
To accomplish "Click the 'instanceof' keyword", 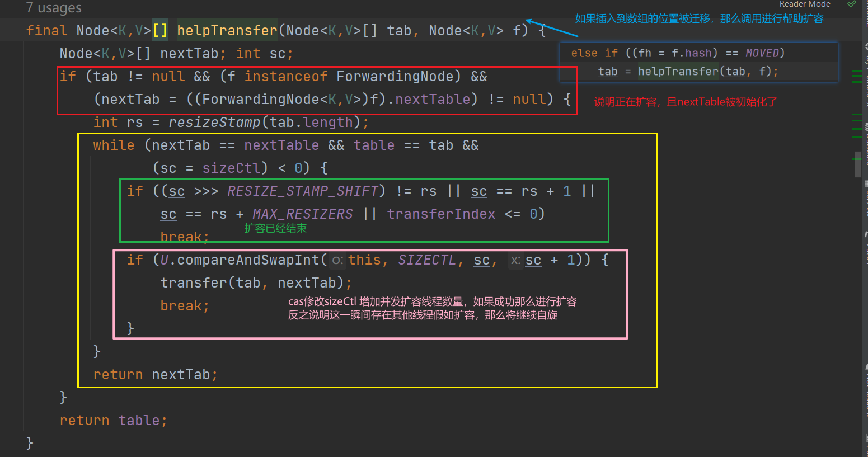I will pos(286,76).
